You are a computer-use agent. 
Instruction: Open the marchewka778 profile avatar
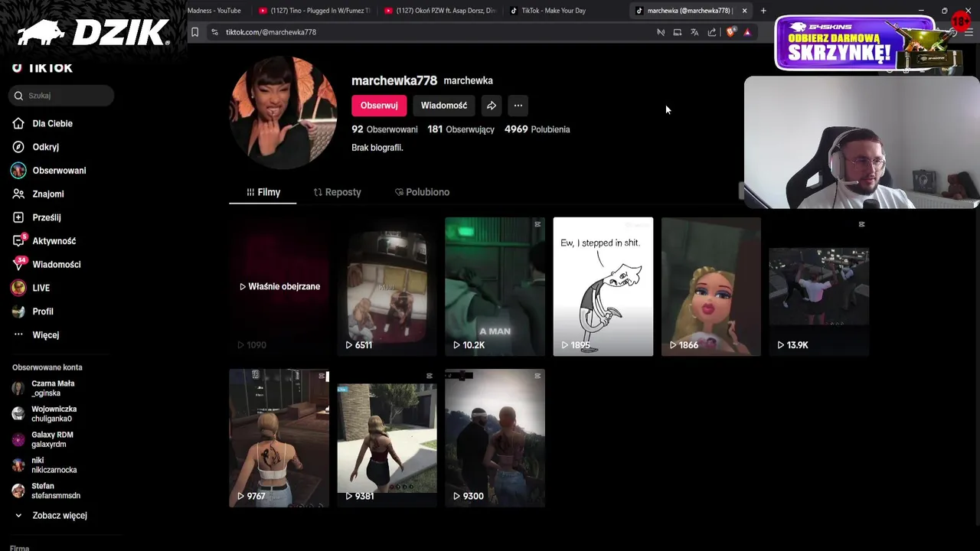tap(283, 112)
